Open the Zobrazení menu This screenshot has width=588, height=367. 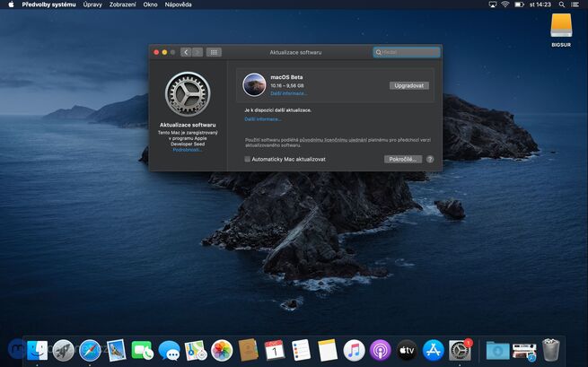point(122,4)
